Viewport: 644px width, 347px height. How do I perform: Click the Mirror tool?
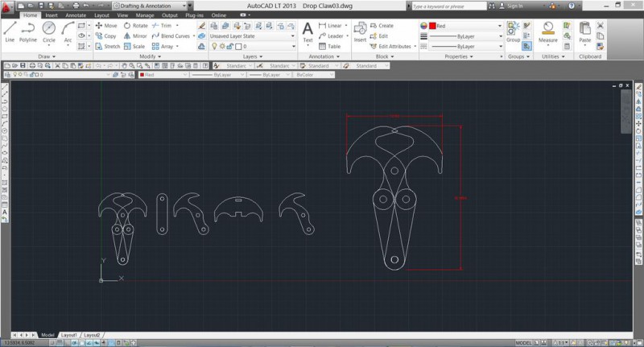coord(135,36)
